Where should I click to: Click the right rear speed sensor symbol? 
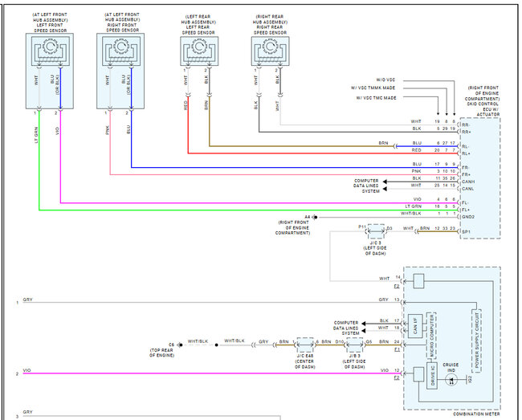(270, 51)
